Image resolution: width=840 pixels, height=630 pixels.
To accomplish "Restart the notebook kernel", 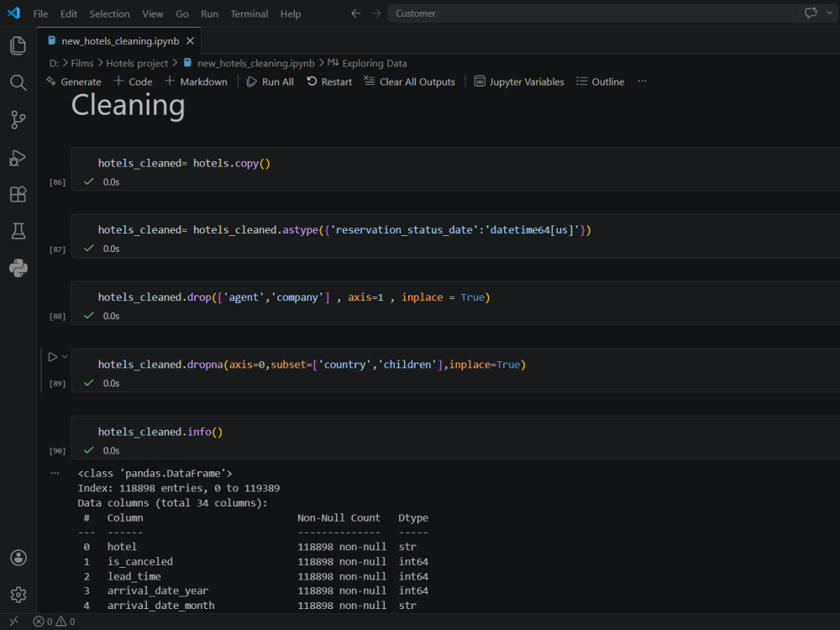I will [x=329, y=81].
